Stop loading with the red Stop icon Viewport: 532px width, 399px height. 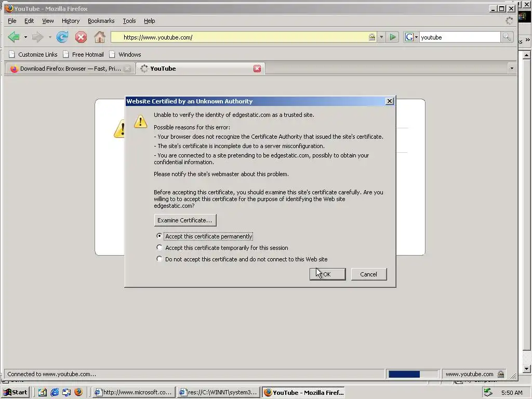tap(81, 37)
